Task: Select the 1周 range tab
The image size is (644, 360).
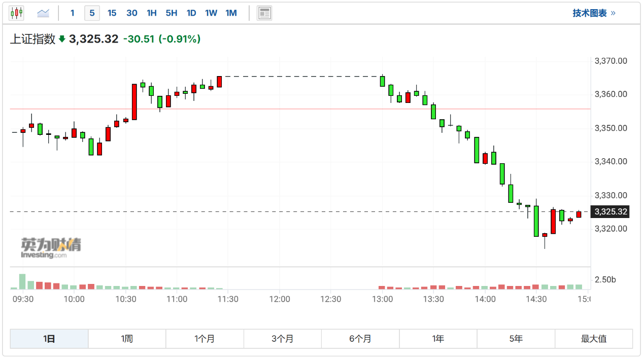Action: 127,339
